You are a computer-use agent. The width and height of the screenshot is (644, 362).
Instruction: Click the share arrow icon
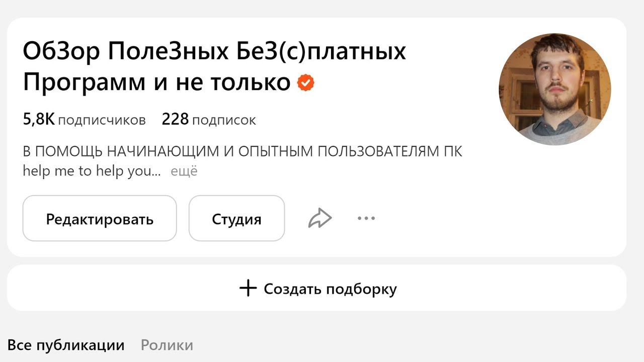[x=320, y=218]
